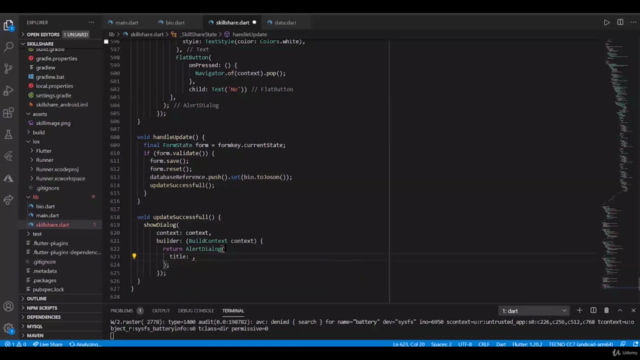Expand the Outline section
The height and width of the screenshot is (360, 640).
pyautogui.click(x=60, y=298)
